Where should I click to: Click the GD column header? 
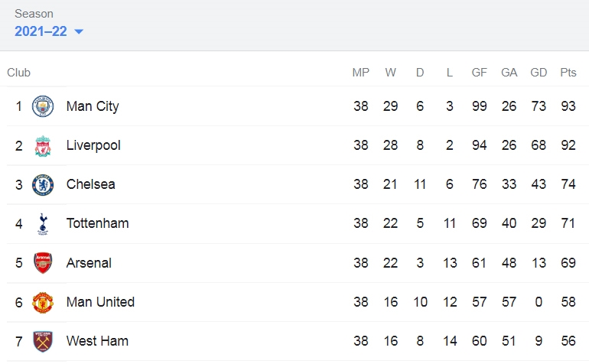click(x=539, y=73)
